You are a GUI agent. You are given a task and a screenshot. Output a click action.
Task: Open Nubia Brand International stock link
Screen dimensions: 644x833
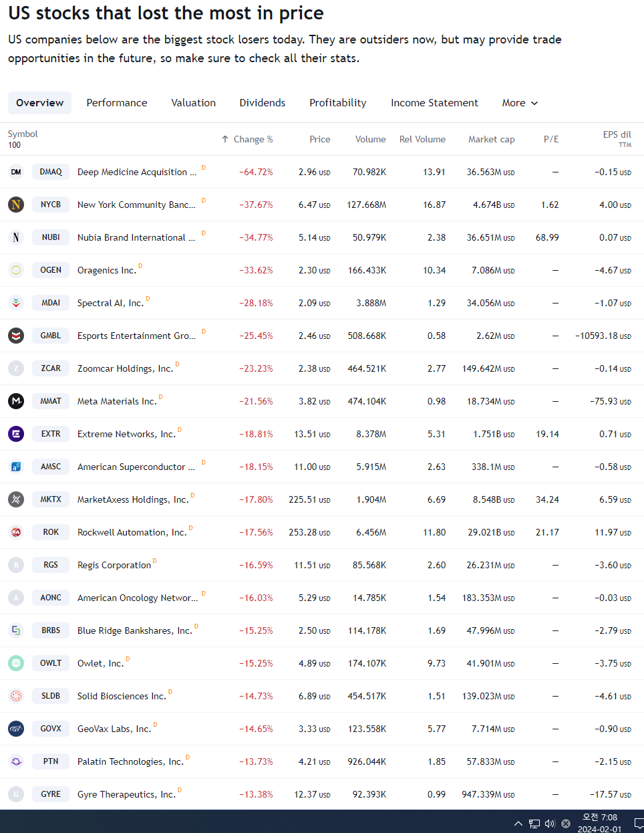pos(136,237)
